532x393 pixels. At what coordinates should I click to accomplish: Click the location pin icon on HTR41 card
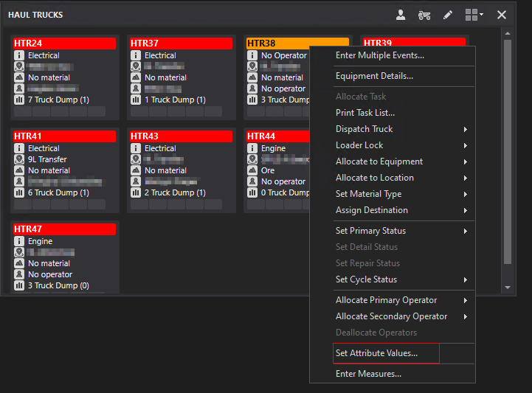[19, 159]
